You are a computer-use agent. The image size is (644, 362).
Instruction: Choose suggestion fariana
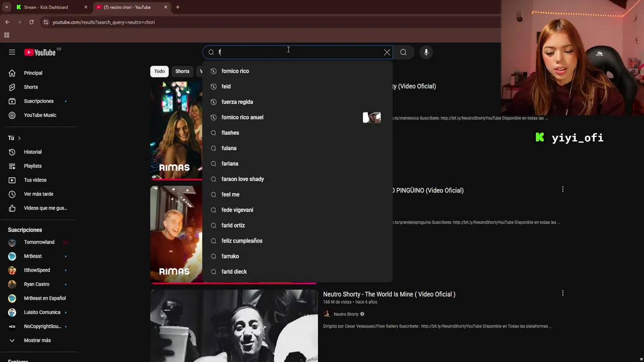click(297, 163)
